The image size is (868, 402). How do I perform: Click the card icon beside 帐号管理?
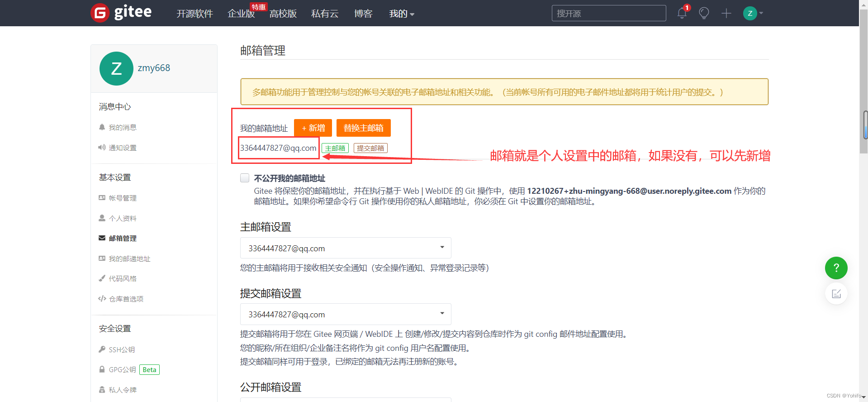(x=102, y=198)
